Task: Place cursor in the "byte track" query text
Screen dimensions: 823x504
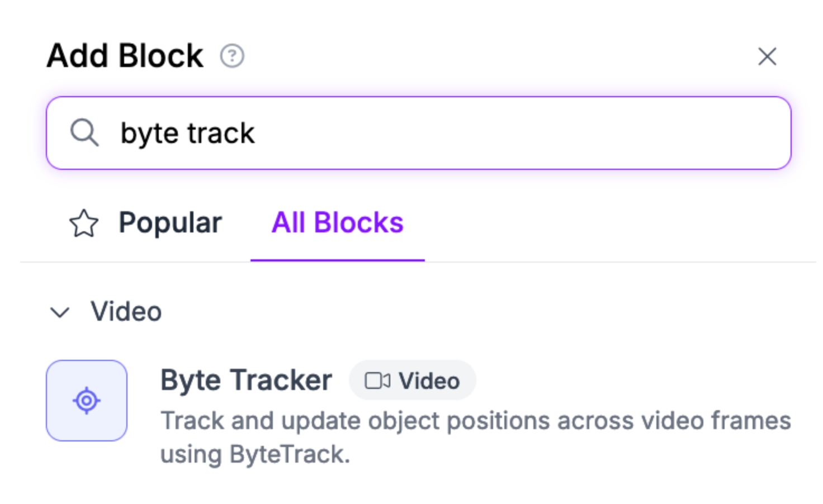Action: [x=188, y=134]
